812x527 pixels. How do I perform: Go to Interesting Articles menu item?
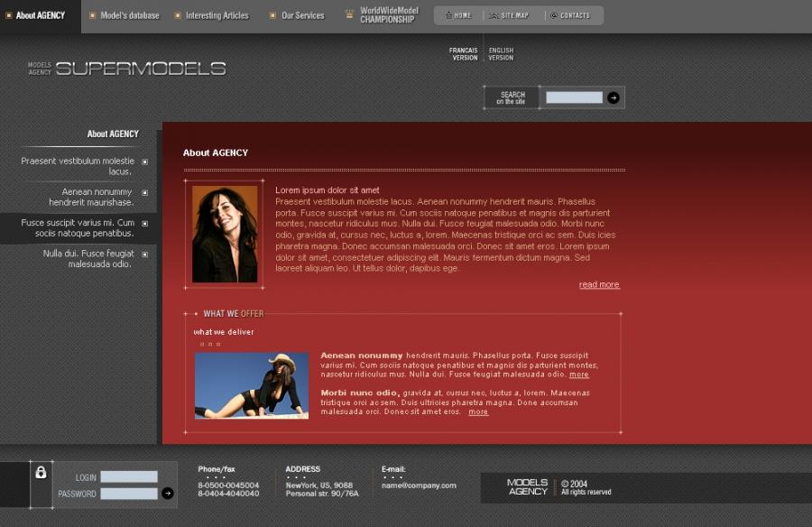click(x=217, y=15)
